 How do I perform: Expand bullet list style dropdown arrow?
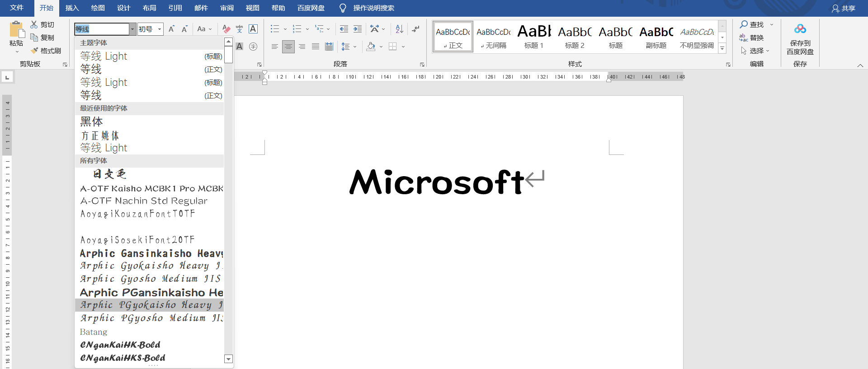(285, 29)
